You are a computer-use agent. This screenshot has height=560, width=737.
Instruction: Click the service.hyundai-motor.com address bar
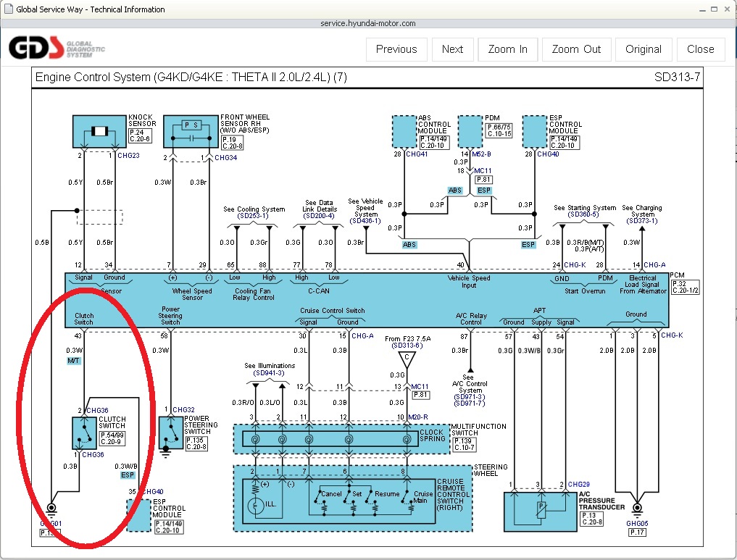368,23
